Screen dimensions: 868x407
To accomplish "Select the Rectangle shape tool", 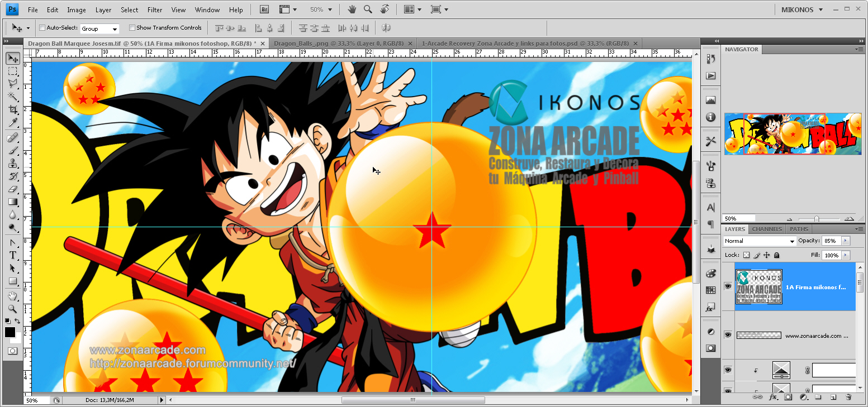I will tap(13, 281).
